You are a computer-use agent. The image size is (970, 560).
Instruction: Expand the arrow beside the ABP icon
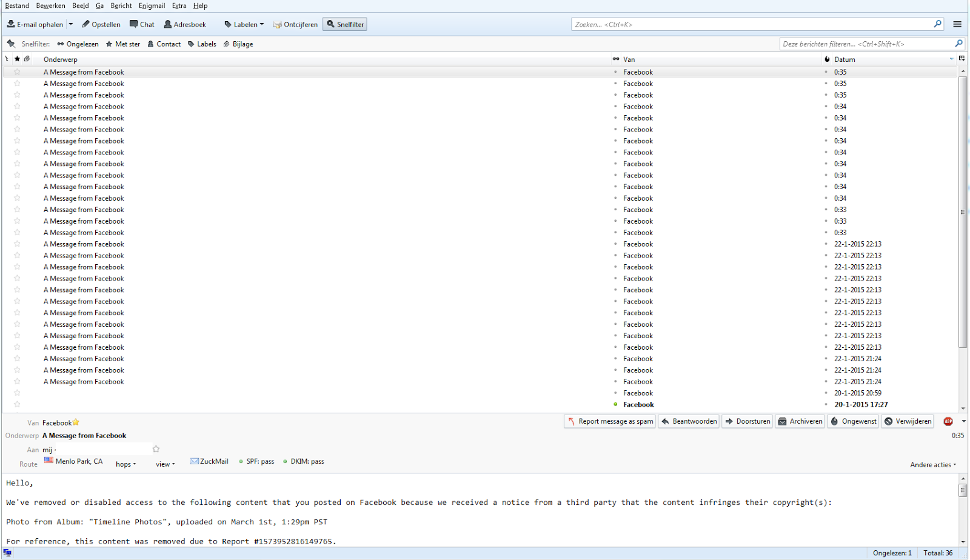(x=963, y=421)
